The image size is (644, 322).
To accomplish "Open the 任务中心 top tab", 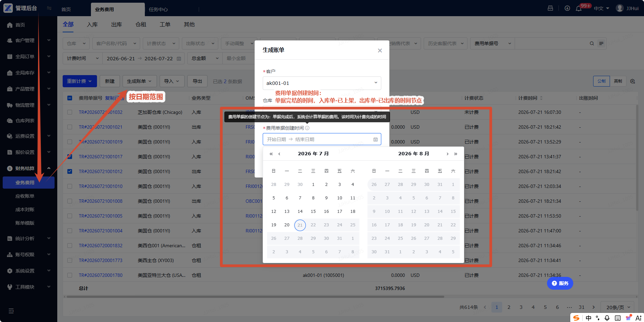I will 158,9.
